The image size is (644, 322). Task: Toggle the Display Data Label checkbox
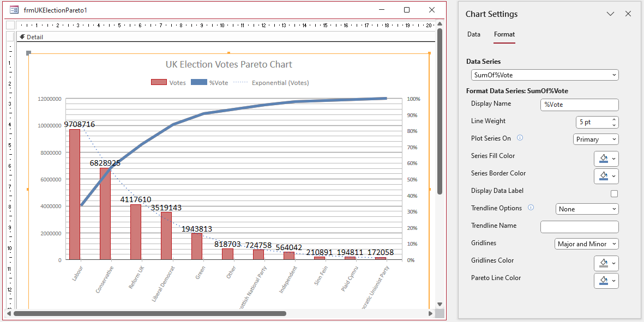615,193
